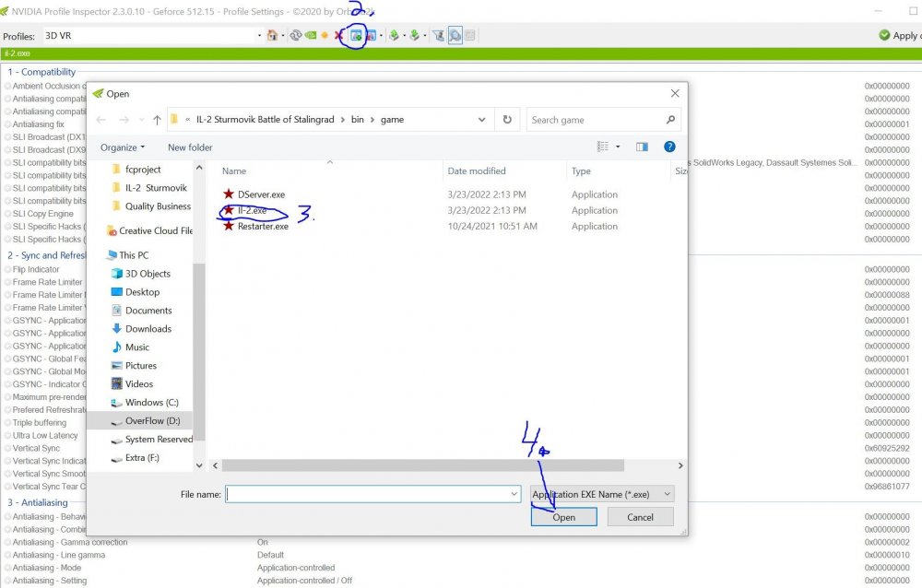
Task: Toggle the preview pane icon
Action: [x=642, y=147]
